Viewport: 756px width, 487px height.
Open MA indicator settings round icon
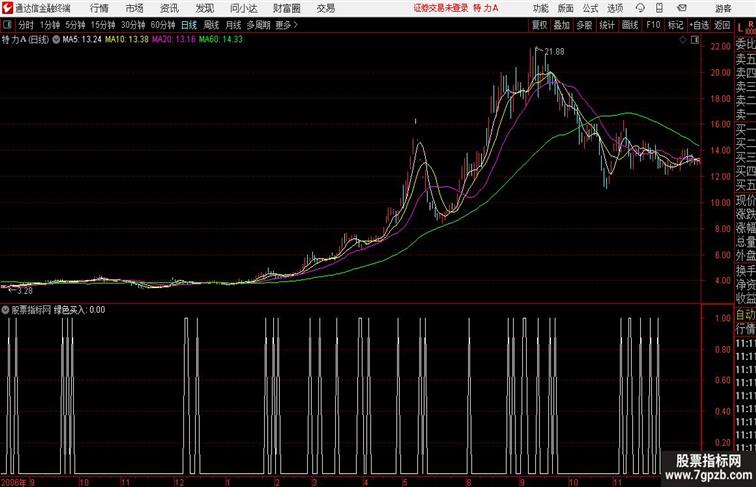pos(56,40)
